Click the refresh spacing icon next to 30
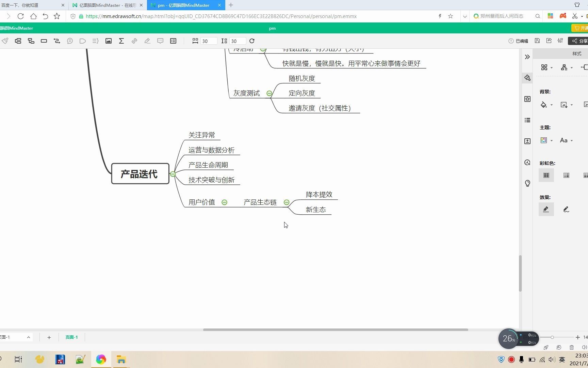This screenshot has height=368, width=588. click(x=252, y=41)
